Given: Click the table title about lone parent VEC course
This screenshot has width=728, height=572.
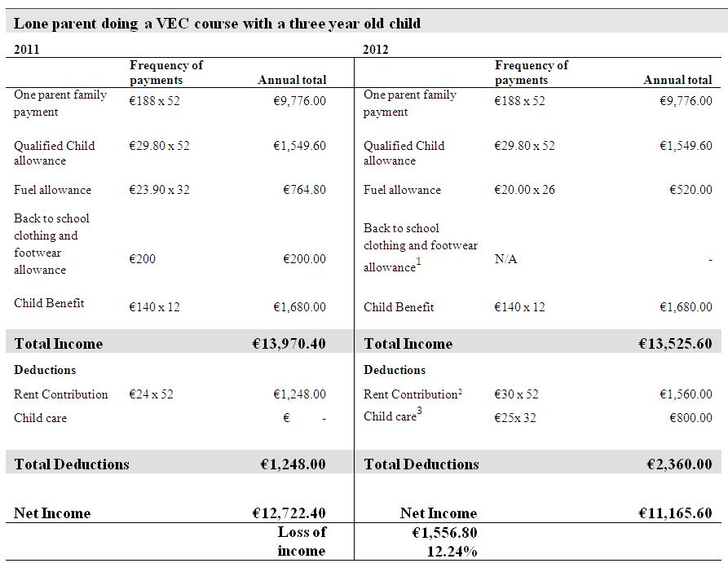Looking at the screenshot, I should [218, 23].
